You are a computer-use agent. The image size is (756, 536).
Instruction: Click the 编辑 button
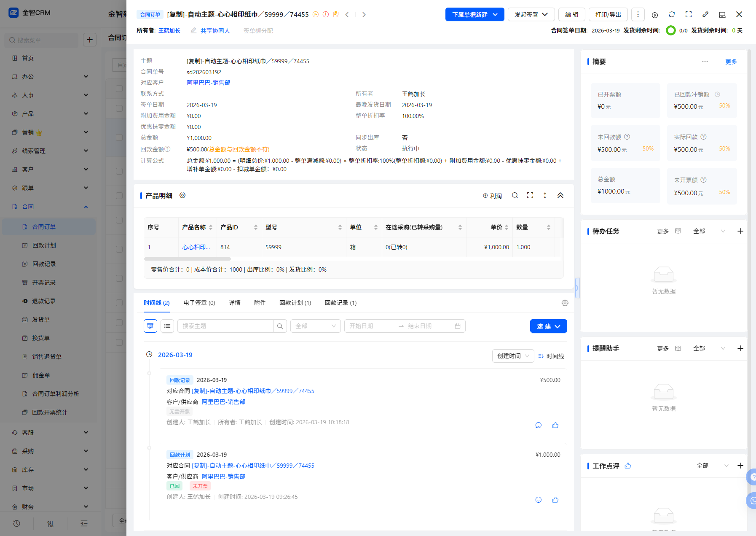[x=572, y=15]
